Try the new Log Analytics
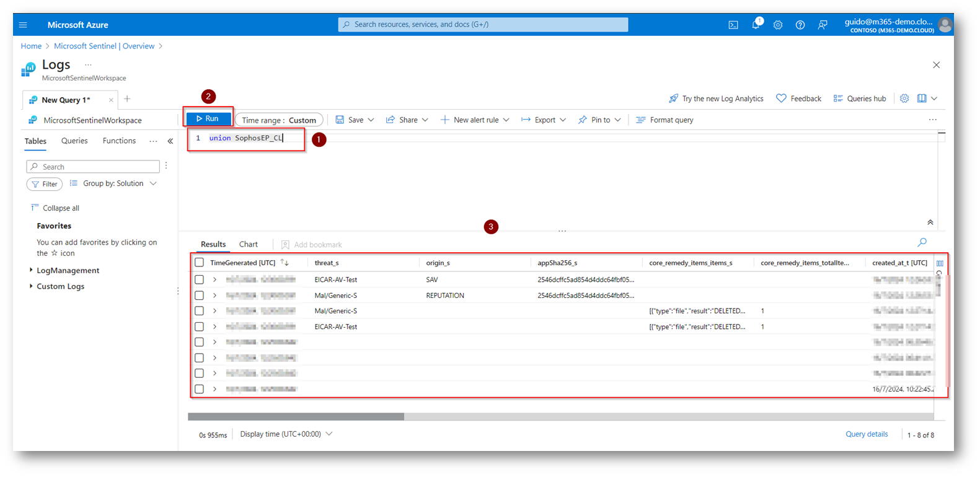The height and width of the screenshot is (477, 980). (716, 98)
